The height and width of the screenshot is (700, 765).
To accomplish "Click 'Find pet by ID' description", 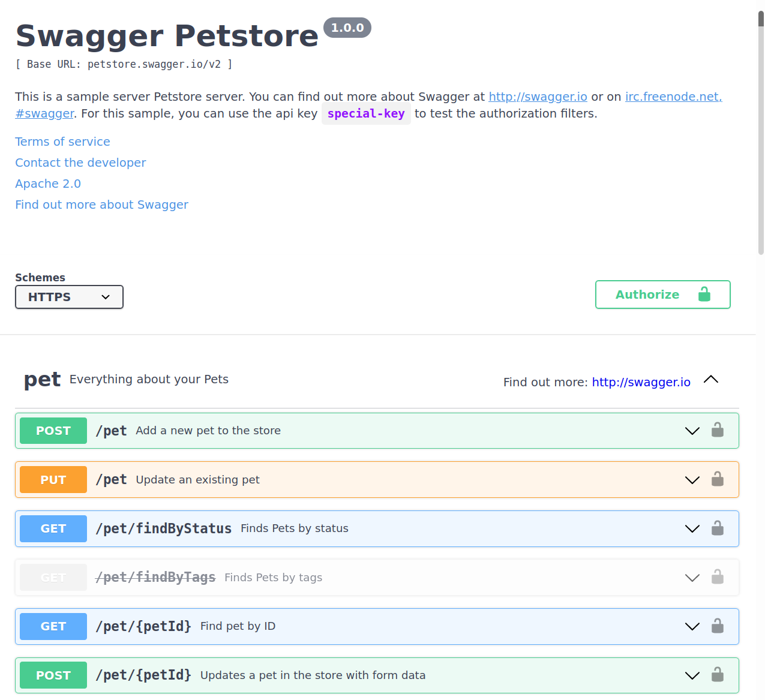I will point(238,626).
